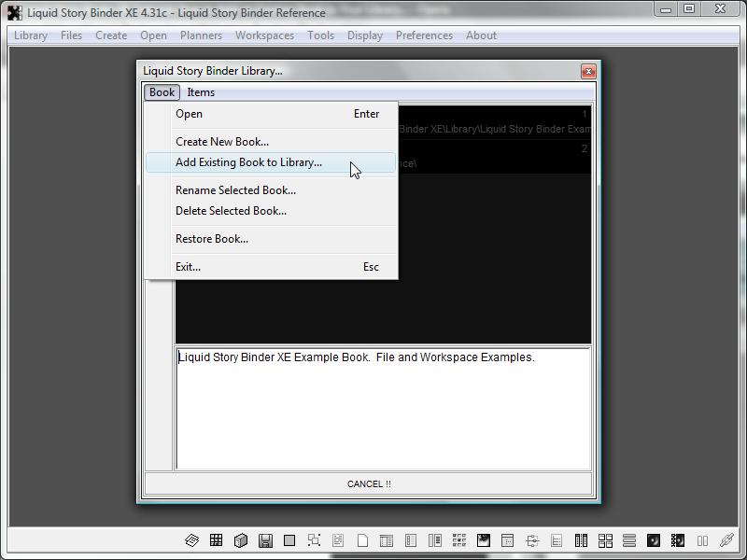The width and height of the screenshot is (747, 560).
Task: Choose Exit from the Book menu
Action: 188,267
